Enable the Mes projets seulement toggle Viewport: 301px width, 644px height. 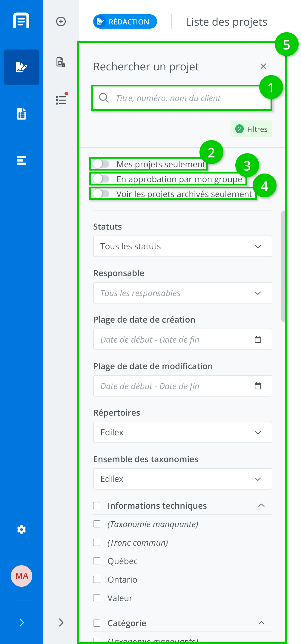pos(101,164)
